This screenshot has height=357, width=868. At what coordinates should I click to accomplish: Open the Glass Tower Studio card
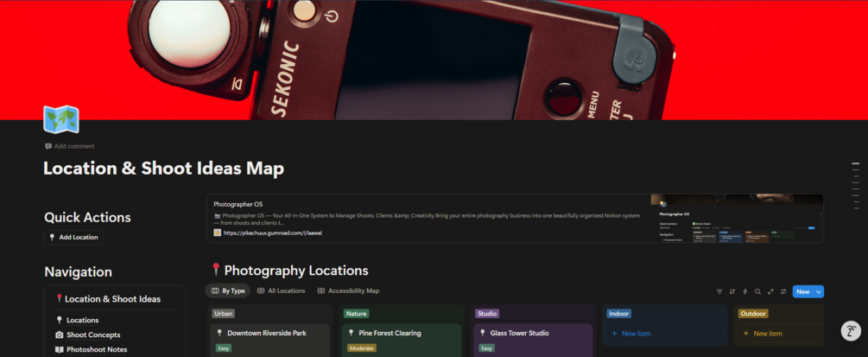[x=533, y=341]
